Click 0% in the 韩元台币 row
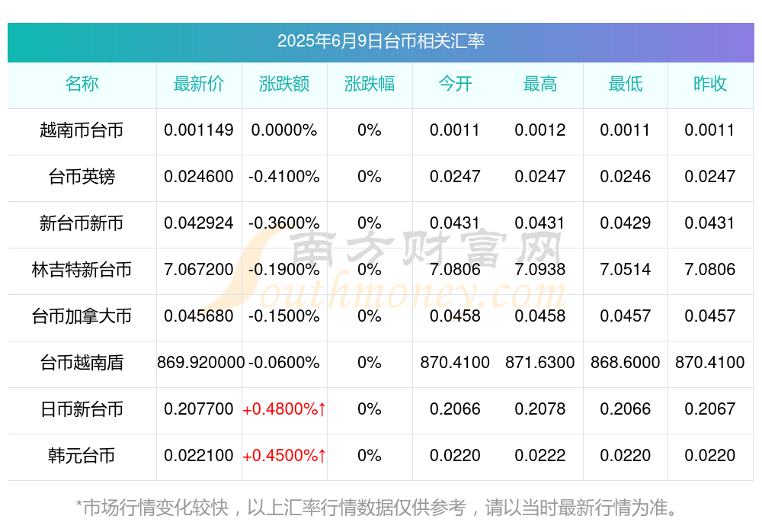This screenshot has height=532, width=762. tap(370, 456)
